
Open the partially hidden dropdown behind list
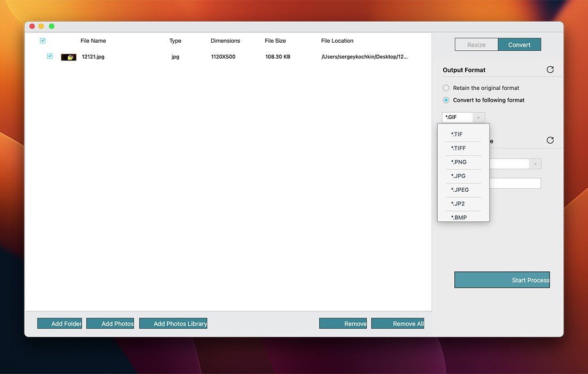click(535, 164)
